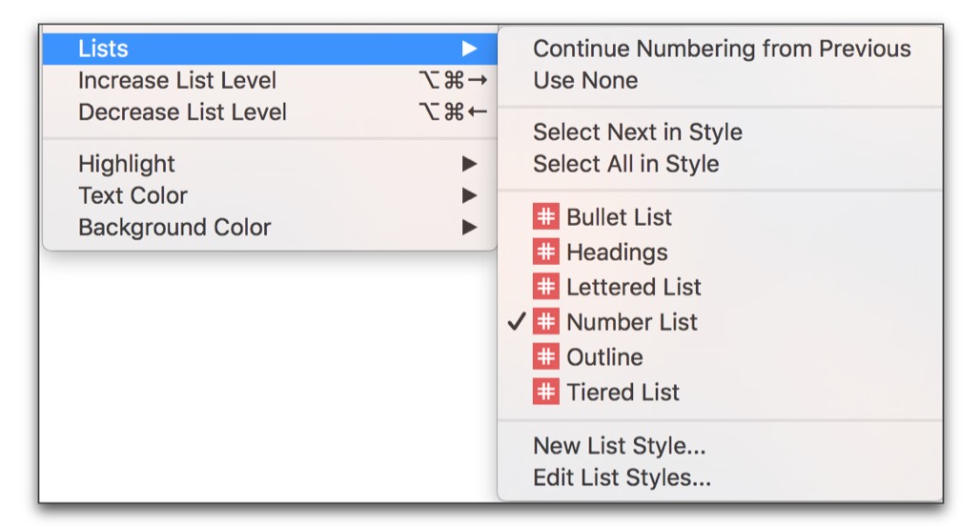The image size is (980, 526).
Task: Click the Tiered List style icon
Action: pos(545,392)
